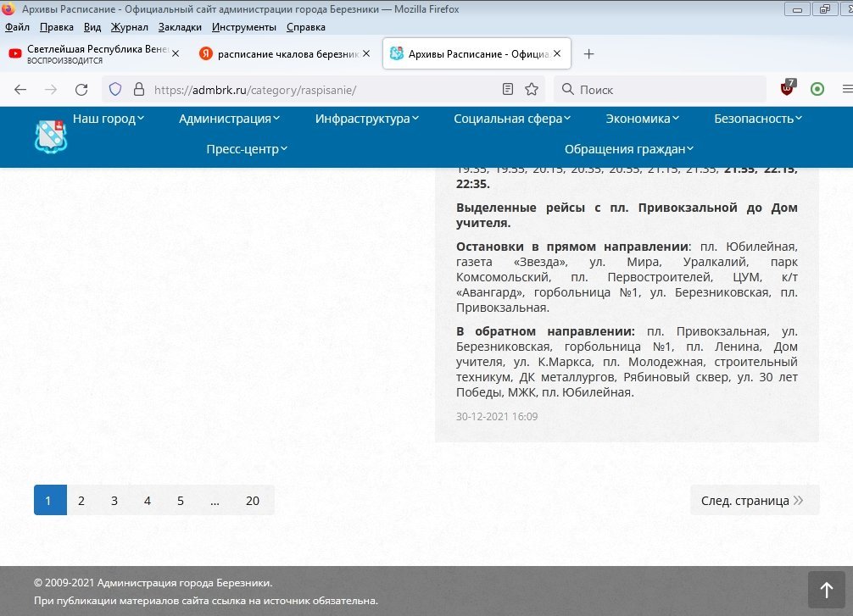Open the «Закладки» menu in menu bar
Screen dimensions: 853x616
click(x=179, y=27)
